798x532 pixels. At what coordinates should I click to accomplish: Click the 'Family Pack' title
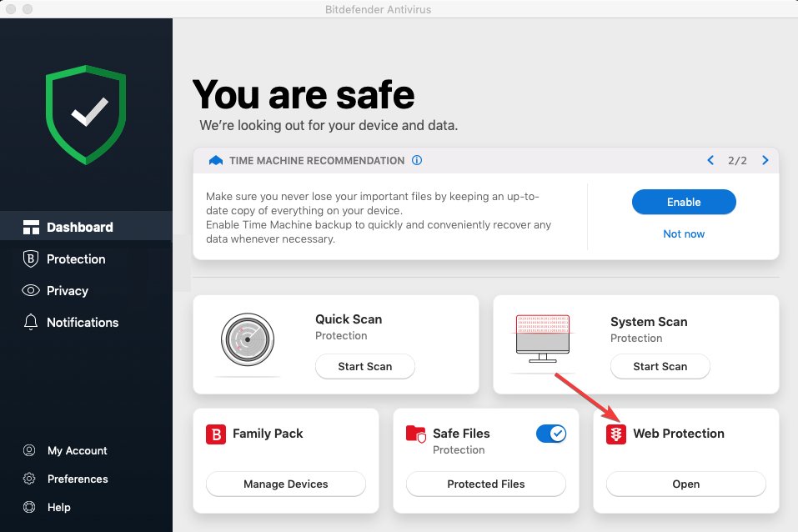coord(268,434)
